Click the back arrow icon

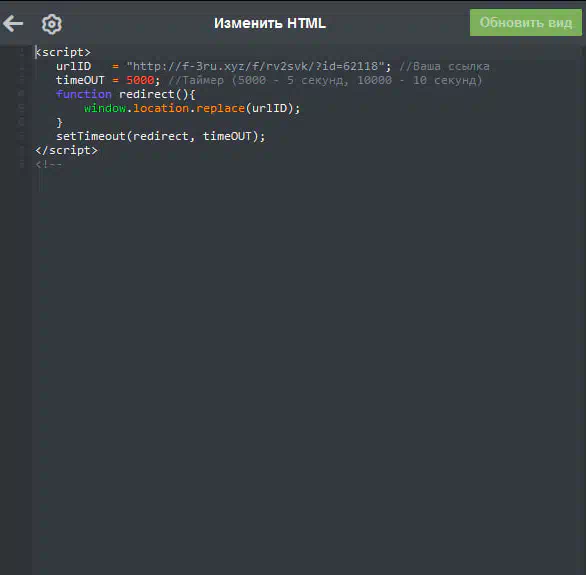pos(13,24)
